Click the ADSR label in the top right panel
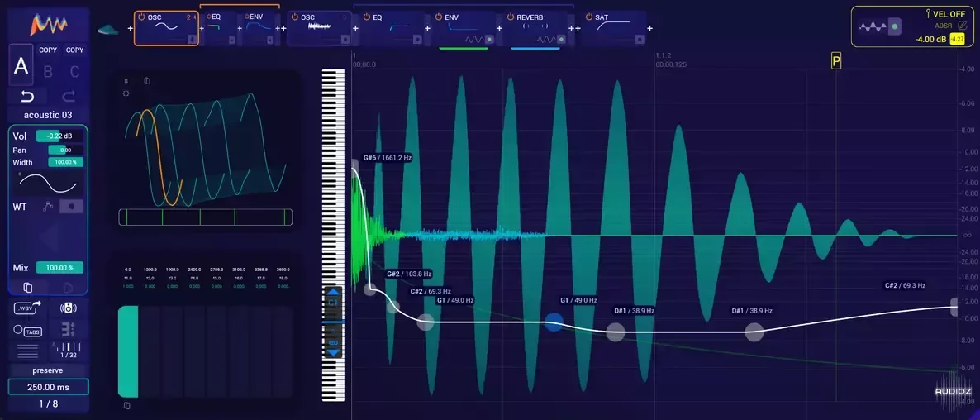The height and width of the screenshot is (420, 980). point(943,26)
